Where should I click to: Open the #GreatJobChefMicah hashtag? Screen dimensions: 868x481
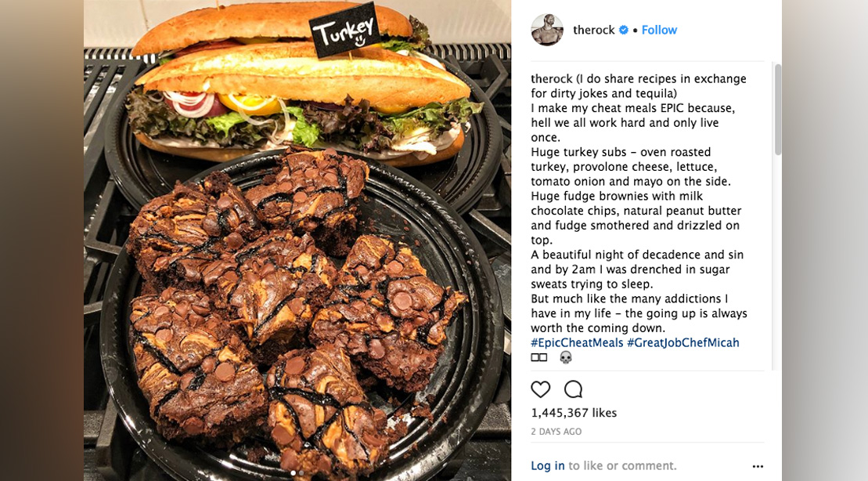[683, 342]
